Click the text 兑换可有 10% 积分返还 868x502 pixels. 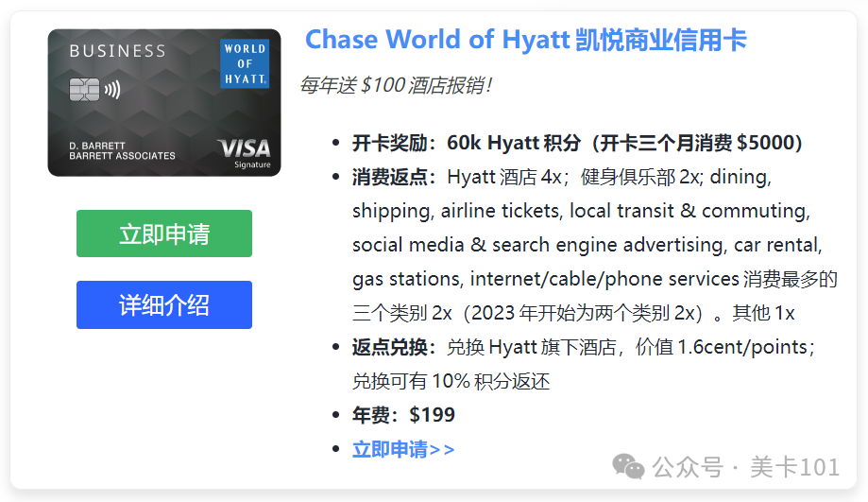click(451, 381)
